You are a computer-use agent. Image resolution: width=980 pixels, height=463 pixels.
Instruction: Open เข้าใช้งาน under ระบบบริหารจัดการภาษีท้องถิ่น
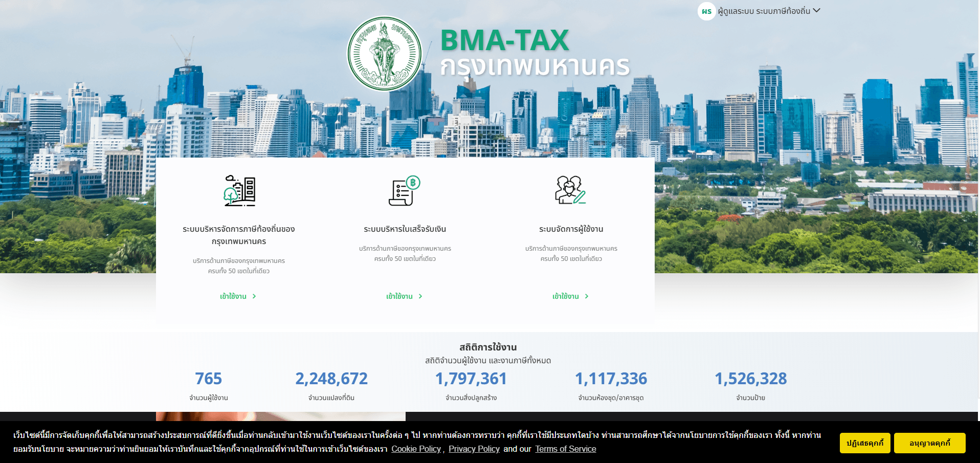[x=238, y=296]
